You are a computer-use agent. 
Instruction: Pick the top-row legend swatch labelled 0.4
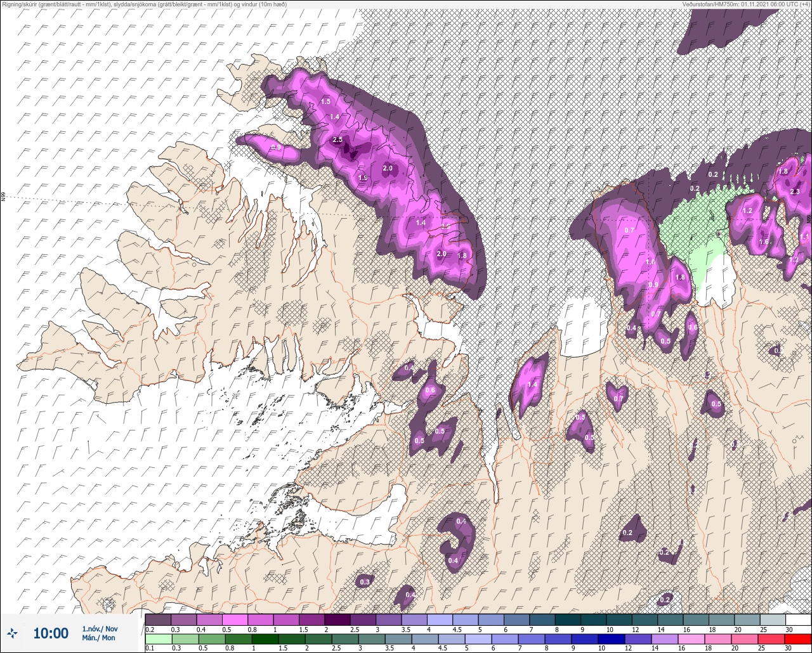[x=209, y=619]
